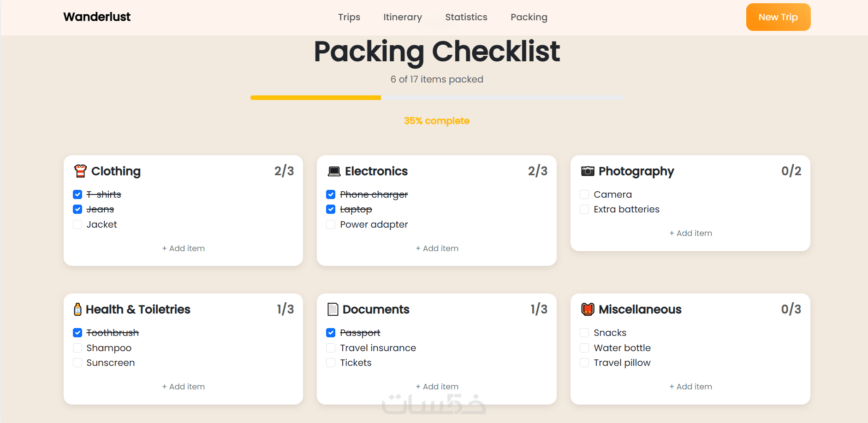Tick the Travel insurance checkbox
This screenshot has width=868, height=423.
tap(331, 348)
